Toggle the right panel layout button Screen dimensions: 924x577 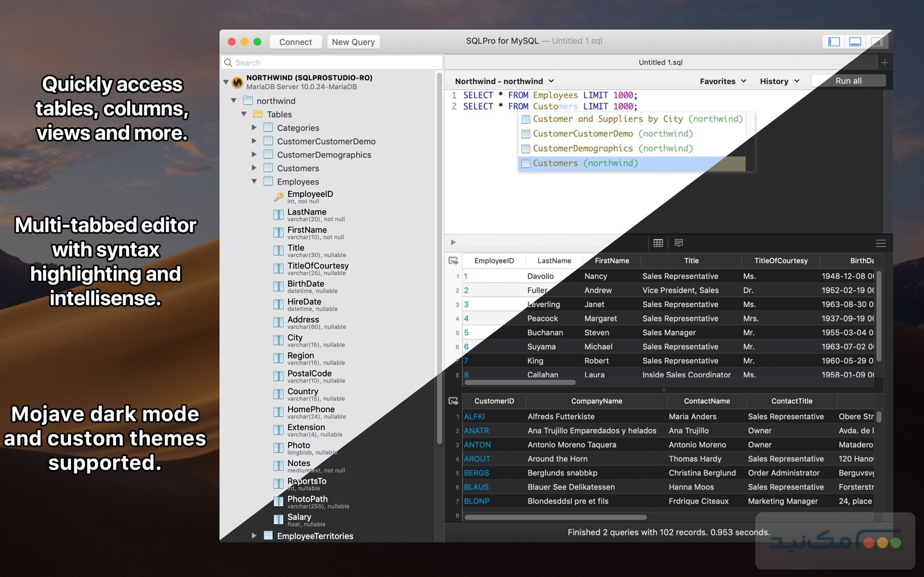877,41
